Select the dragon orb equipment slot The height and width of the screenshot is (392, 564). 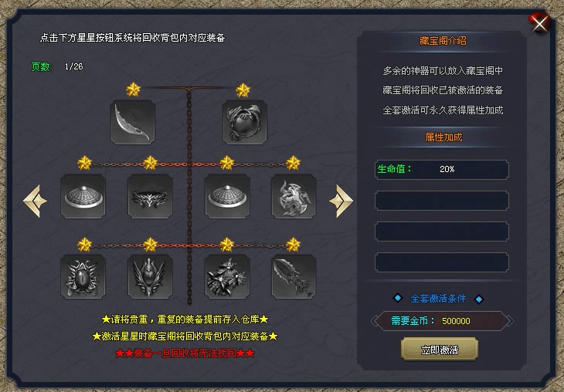(245, 123)
